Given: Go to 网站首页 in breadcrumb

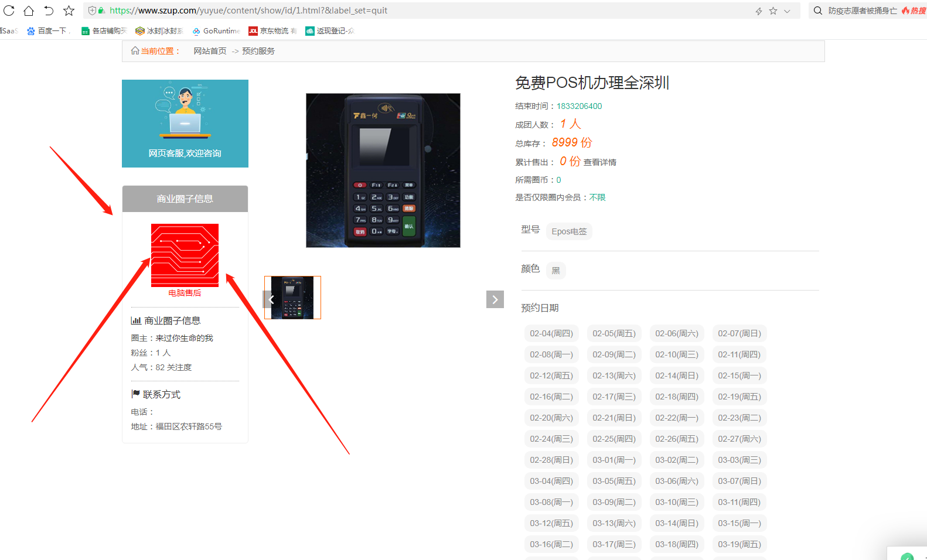Looking at the screenshot, I should (x=210, y=51).
